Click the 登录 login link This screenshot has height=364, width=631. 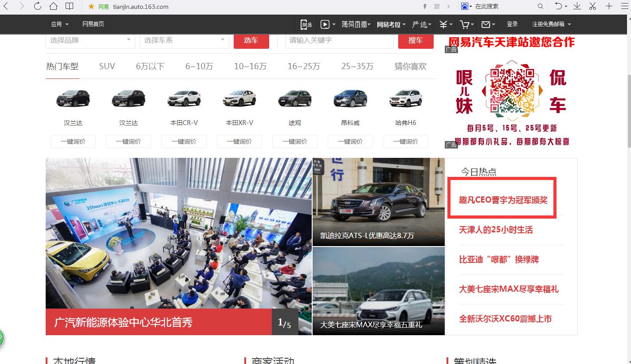point(512,24)
